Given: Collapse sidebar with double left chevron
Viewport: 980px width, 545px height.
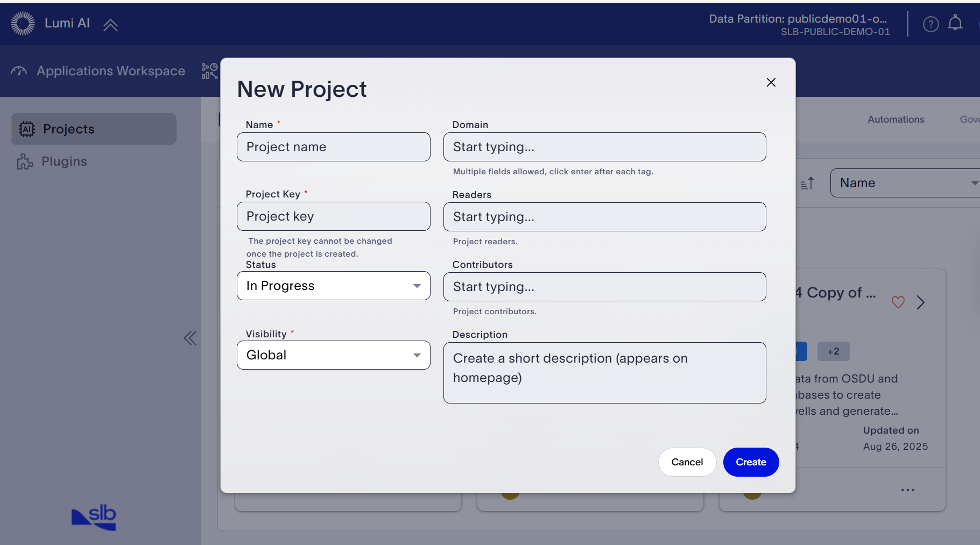Looking at the screenshot, I should click(x=190, y=338).
